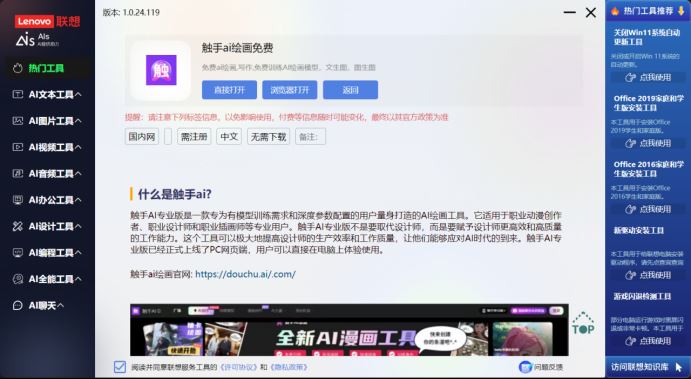Screen dimensions: 691x379
Task: Click the 问题反馈 feedback icon
Action: [525, 367]
